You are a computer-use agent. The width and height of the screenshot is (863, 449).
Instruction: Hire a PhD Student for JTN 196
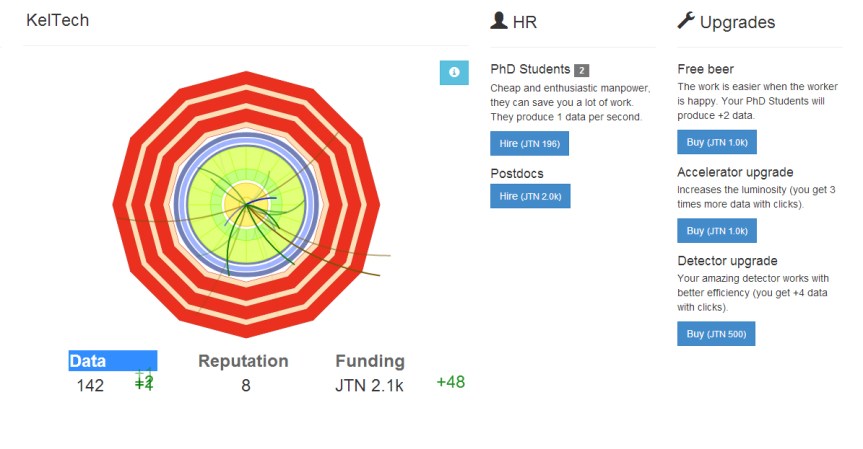tap(529, 144)
